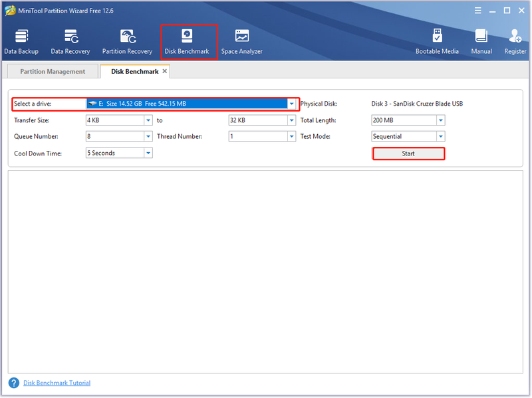Screen dimensions: 532x398
Task: Open the Space Analyzer tool
Action: [x=242, y=41]
